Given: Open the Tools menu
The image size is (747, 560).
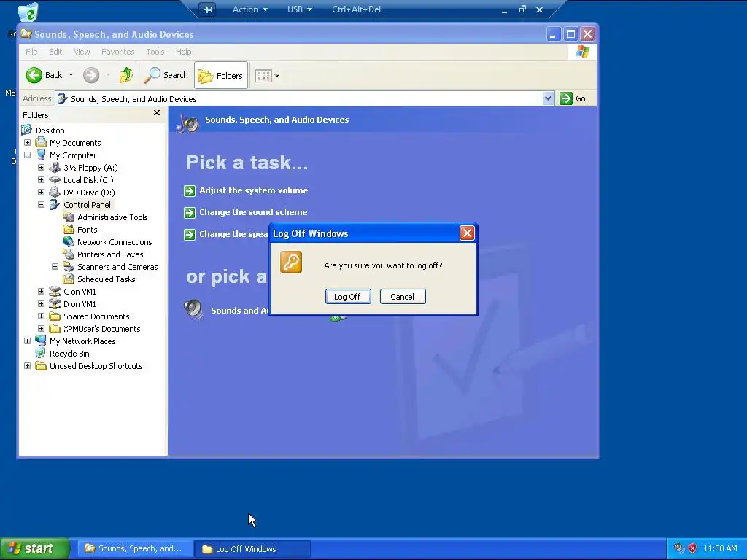Looking at the screenshot, I should (155, 52).
